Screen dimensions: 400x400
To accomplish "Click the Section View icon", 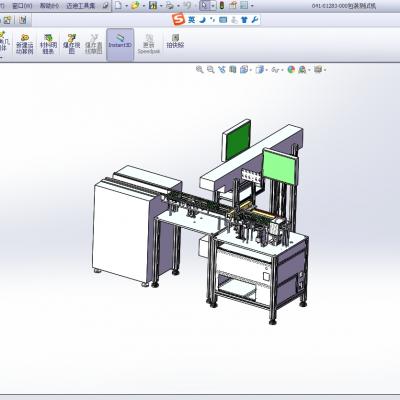I will pos(233,70).
